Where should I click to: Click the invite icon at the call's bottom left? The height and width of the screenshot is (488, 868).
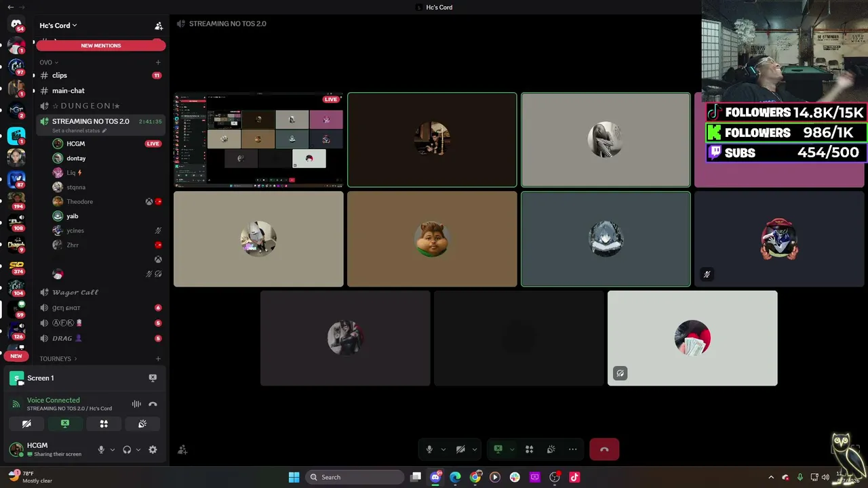(182, 449)
